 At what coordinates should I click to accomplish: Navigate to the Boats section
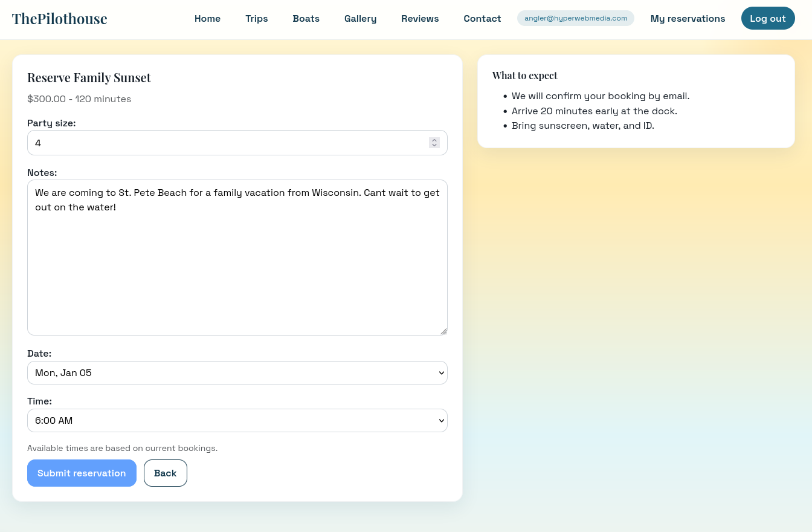coord(306,18)
